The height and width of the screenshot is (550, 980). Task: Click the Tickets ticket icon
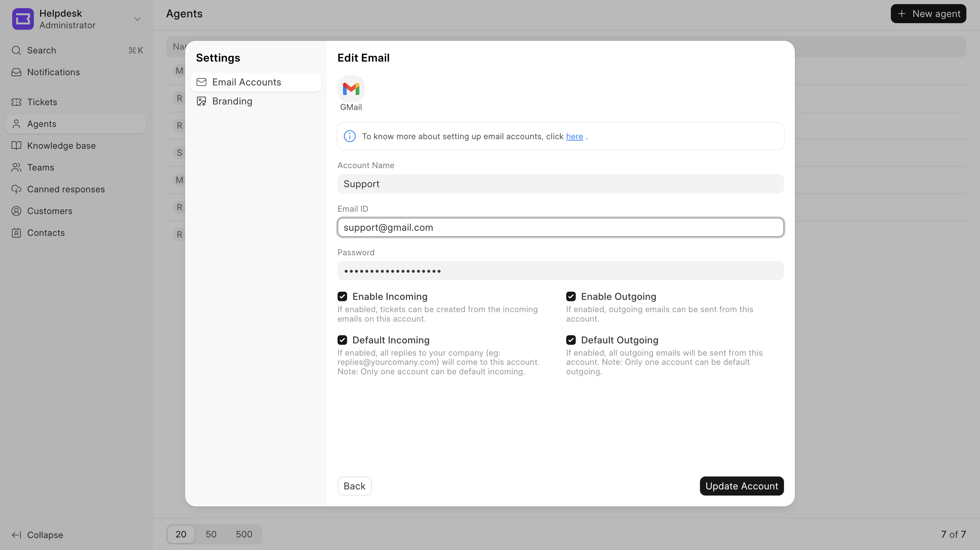pos(16,102)
